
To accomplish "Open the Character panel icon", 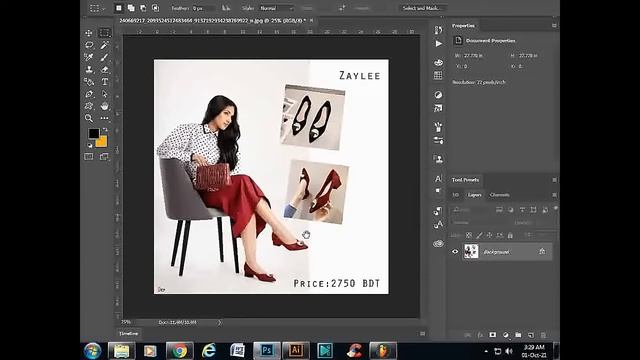I will pyautogui.click(x=438, y=179).
